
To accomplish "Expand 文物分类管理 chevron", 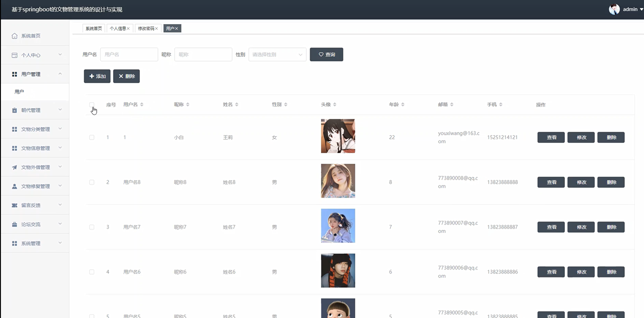I will 60,129.
